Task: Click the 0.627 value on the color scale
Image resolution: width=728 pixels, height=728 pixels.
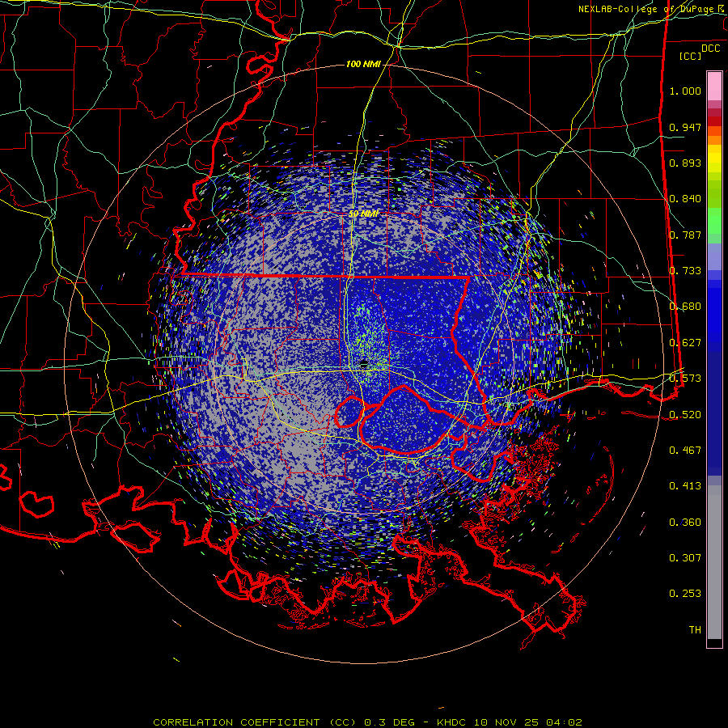Action: [685, 343]
